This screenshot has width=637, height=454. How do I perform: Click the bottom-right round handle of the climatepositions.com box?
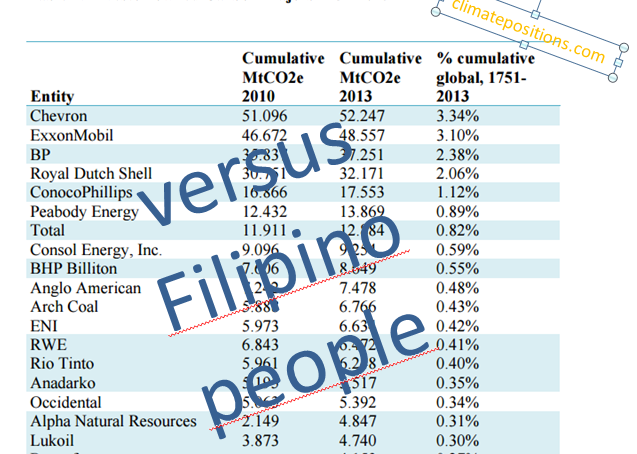click(613, 77)
